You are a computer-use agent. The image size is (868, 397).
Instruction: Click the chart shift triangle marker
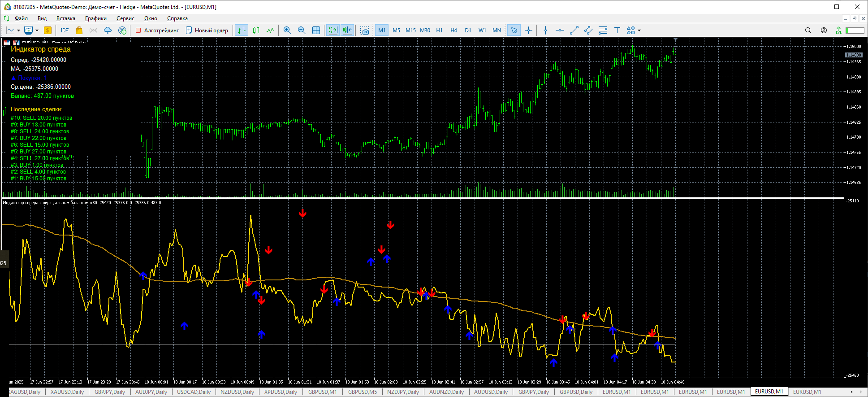click(675, 40)
